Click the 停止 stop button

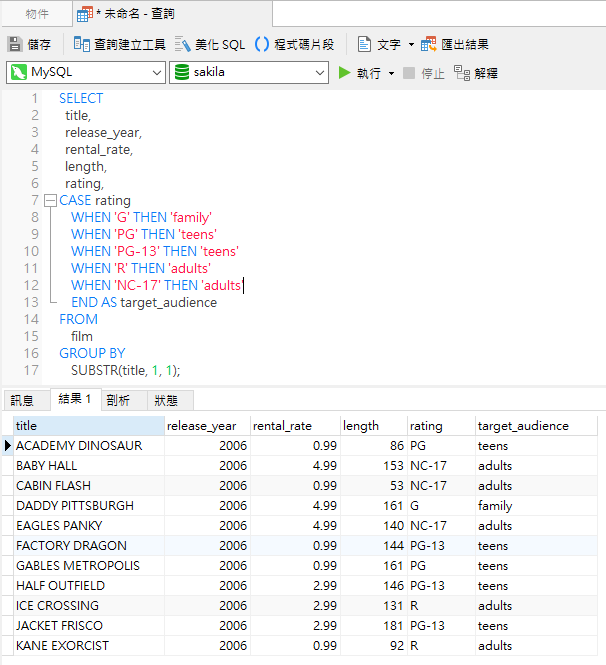(x=409, y=73)
